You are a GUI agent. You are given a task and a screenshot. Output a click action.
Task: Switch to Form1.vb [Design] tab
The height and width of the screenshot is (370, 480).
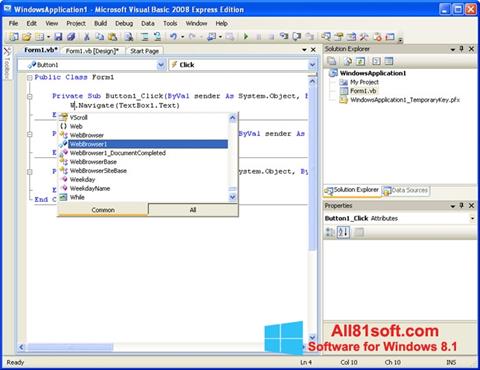click(x=92, y=51)
